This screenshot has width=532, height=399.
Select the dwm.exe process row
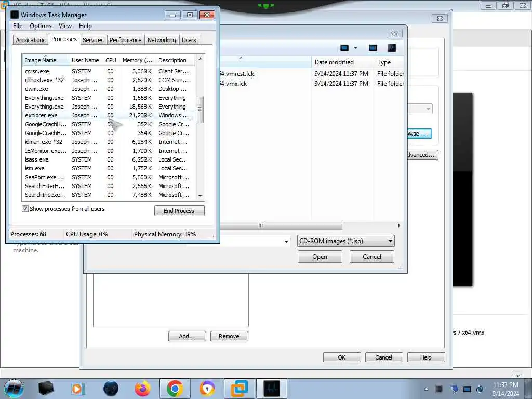pyautogui.click(x=108, y=89)
